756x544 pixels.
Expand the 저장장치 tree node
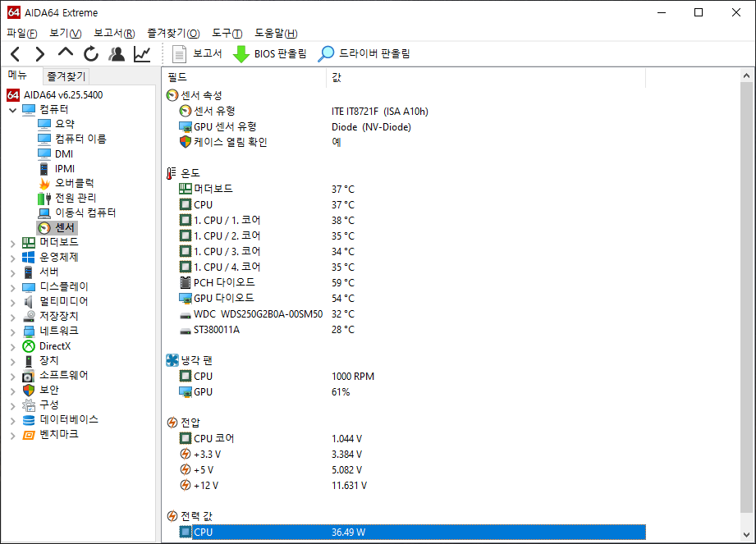(12, 317)
